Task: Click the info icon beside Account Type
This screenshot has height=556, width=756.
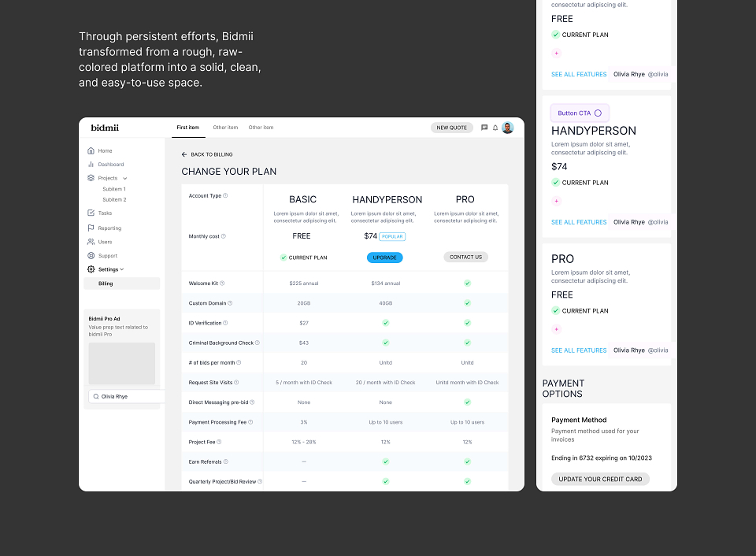Action: 225,196
